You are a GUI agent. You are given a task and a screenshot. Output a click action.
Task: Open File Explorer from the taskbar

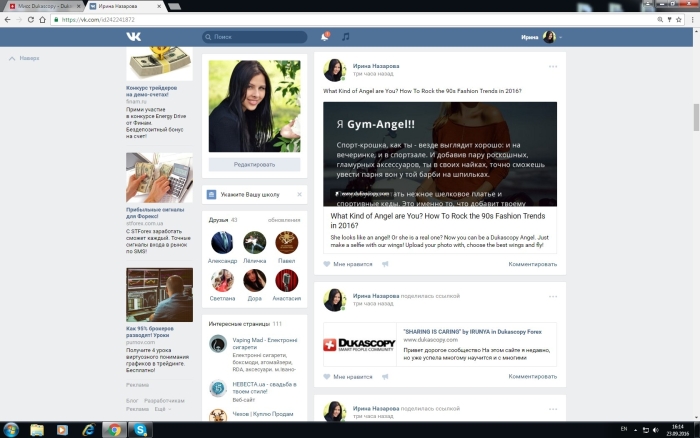(37, 430)
